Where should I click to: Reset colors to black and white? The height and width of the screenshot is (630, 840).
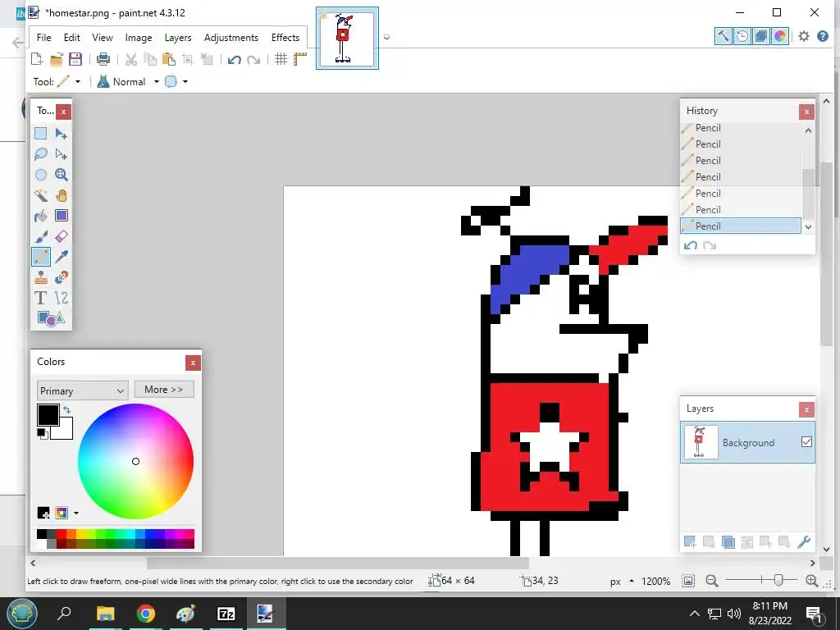pyautogui.click(x=42, y=433)
